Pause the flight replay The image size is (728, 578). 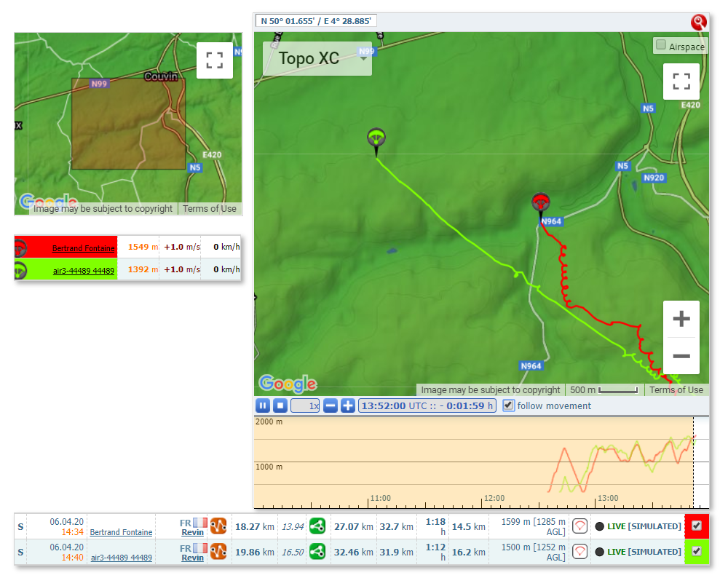[x=263, y=405]
